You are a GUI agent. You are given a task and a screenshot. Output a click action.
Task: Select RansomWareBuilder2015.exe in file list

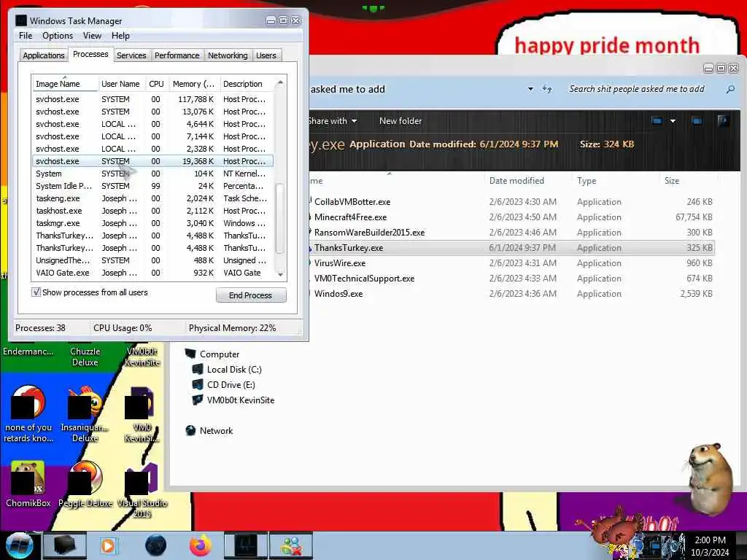(x=511, y=233)
